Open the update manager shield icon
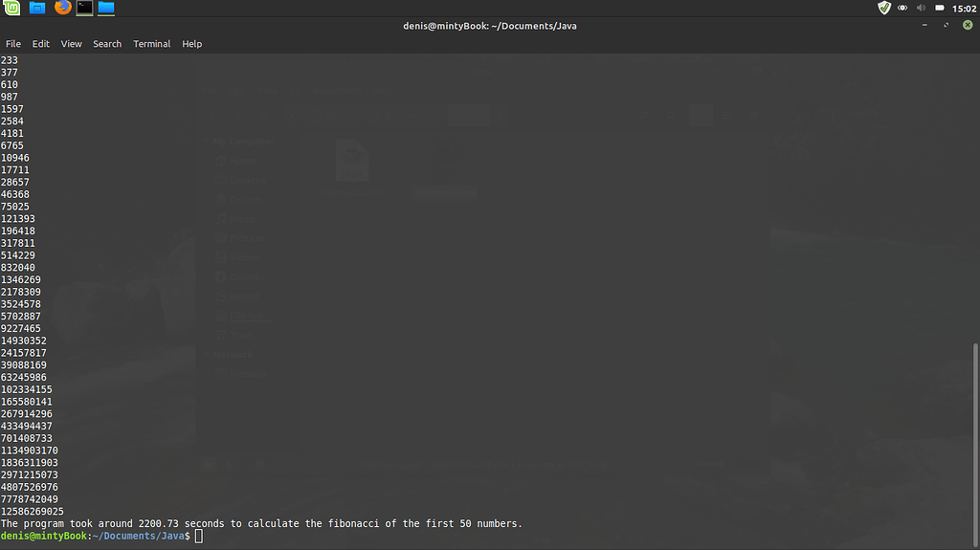980x550 pixels. click(x=884, y=8)
